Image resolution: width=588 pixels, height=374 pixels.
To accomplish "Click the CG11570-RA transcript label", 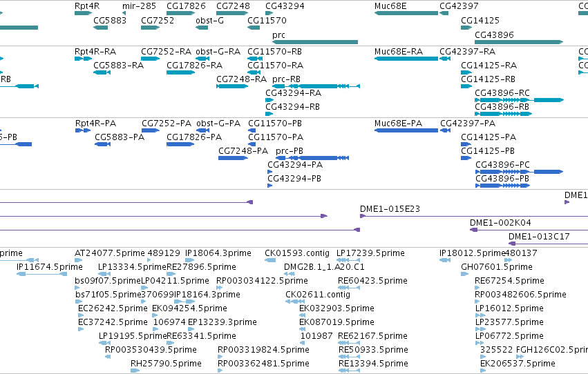I will tap(275, 65).
